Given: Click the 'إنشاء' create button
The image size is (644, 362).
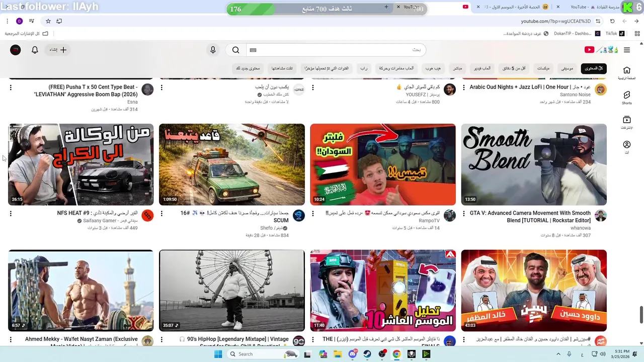Looking at the screenshot, I should 58,50.
